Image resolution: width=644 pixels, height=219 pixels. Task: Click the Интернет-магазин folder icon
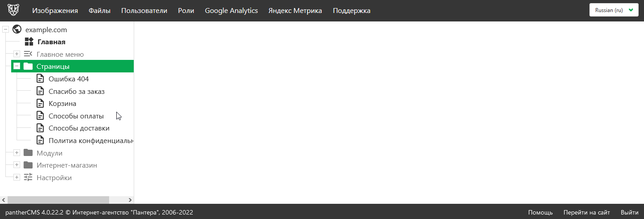[x=28, y=165]
